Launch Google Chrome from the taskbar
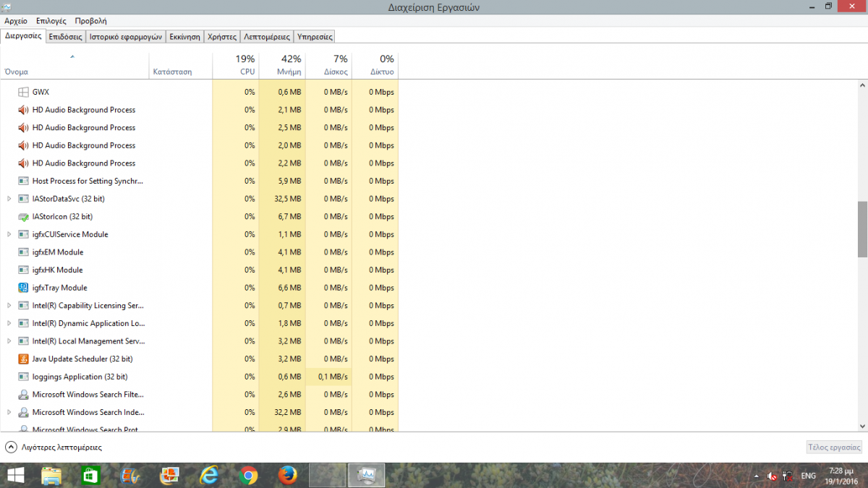 tap(248, 476)
